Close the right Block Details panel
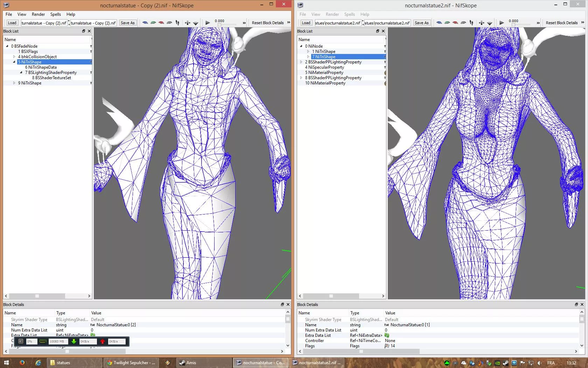This screenshot has height=368, width=588. click(582, 305)
